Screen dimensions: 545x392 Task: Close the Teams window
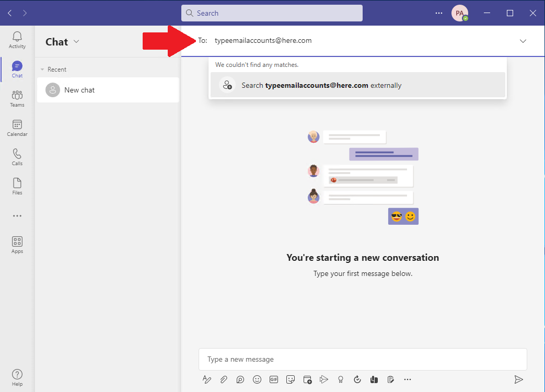click(x=533, y=13)
